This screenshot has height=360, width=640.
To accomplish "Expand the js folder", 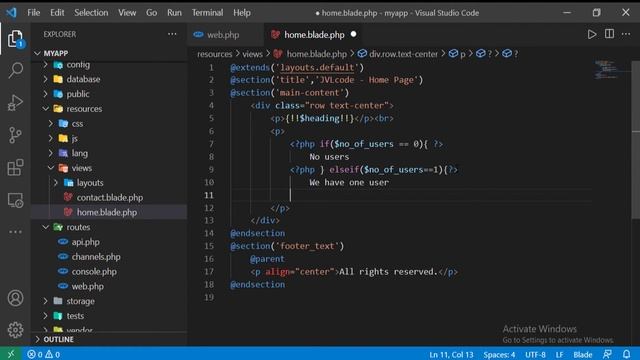I will point(74,138).
